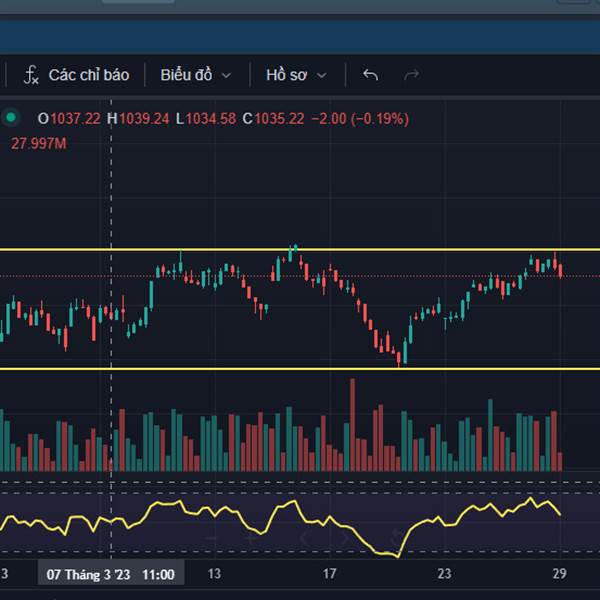Click the 07 Tháng 3 '23 11:00 crosshair label
The image size is (600, 600).
coord(110,574)
